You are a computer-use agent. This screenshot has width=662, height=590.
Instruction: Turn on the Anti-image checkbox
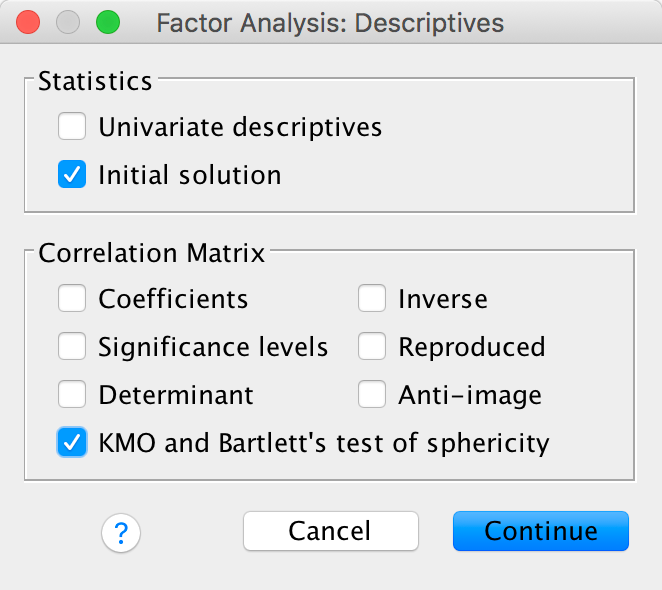pos(372,394)
